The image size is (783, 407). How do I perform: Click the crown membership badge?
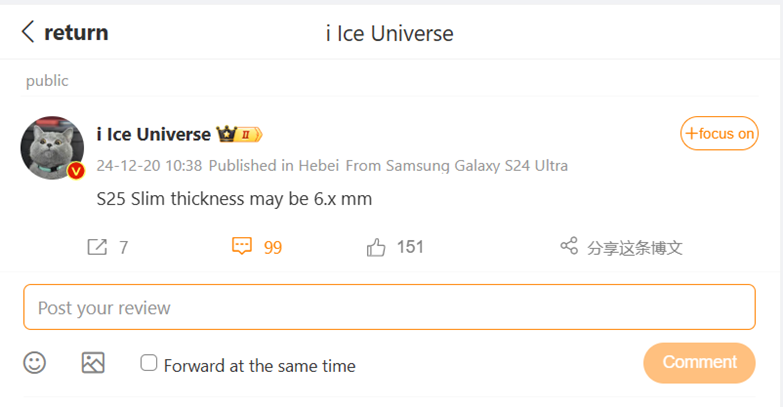[239, 134]
